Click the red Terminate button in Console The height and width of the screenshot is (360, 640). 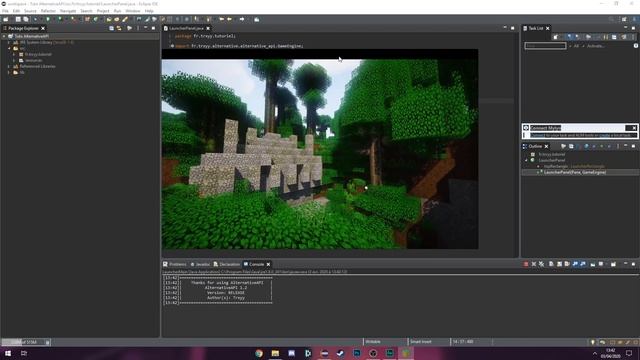click(x=526, y=264)
